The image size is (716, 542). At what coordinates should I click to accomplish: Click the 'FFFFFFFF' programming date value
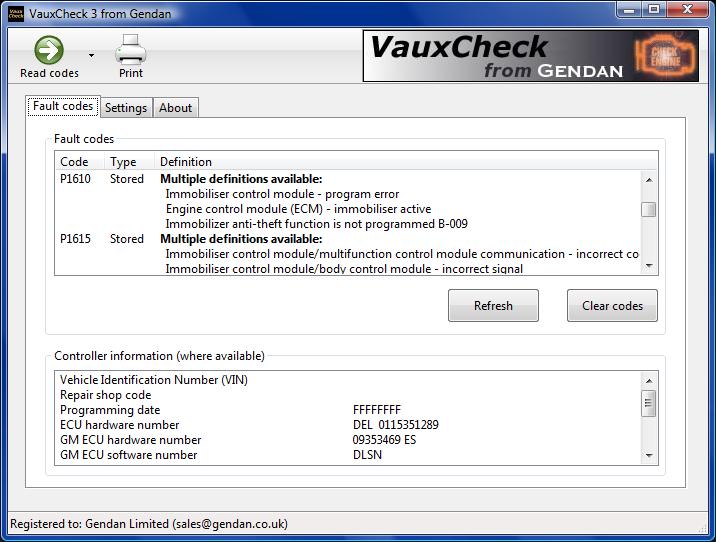click(x=377, y=410)
